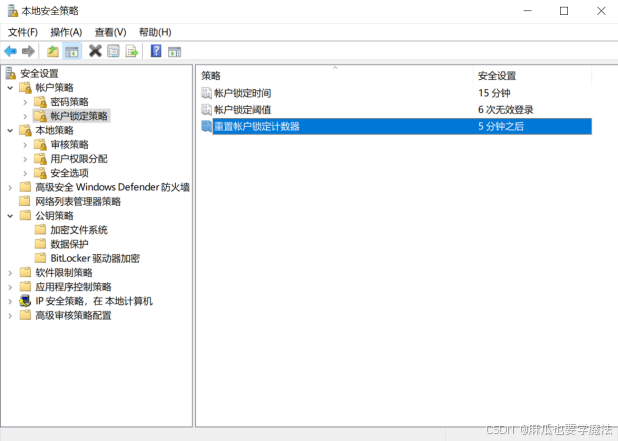
Task: Click the 安全设置 root node icon
Action: pyautogui.click(x=11, y=73)
